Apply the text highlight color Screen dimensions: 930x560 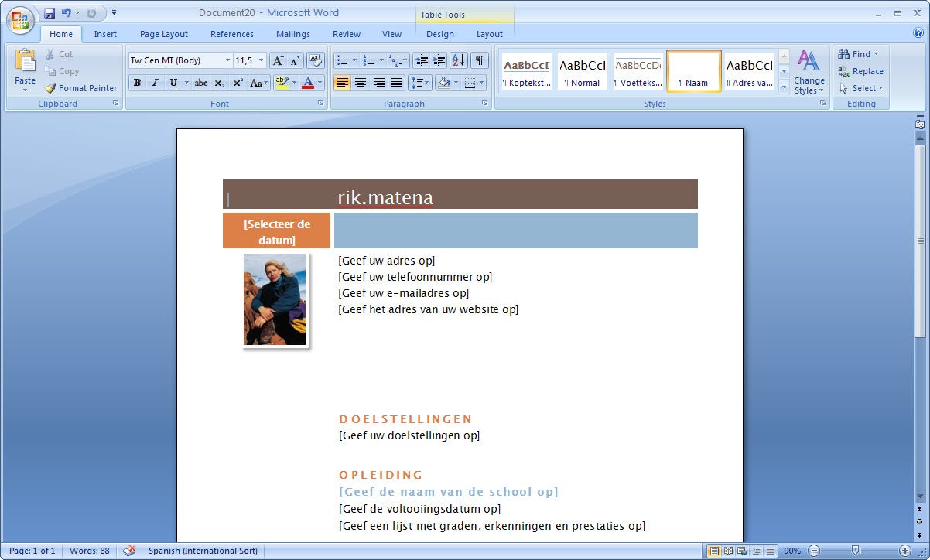click(x=281, y=83)
